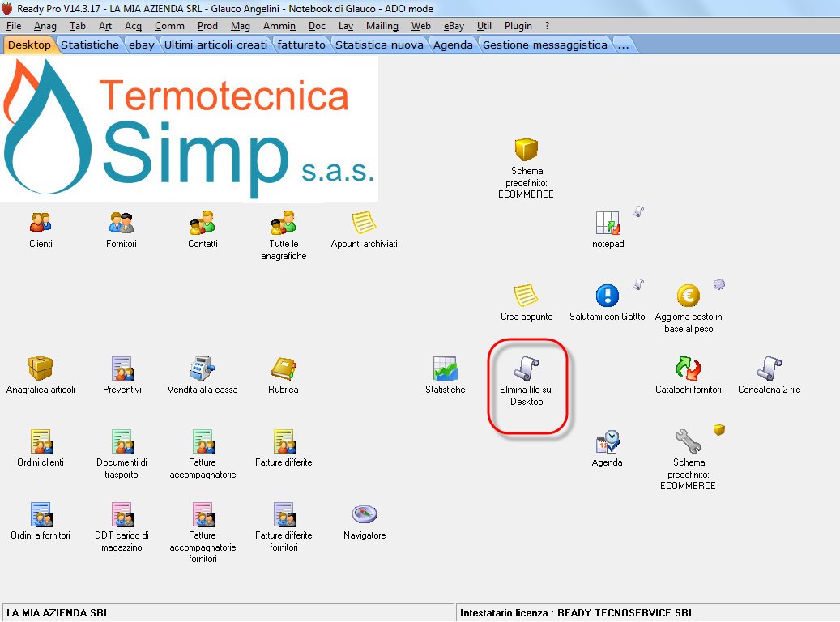The image size is (840, 622).
Task: Switch to the ebay tab
Action: pyautogui.click(x=142, y=45)
